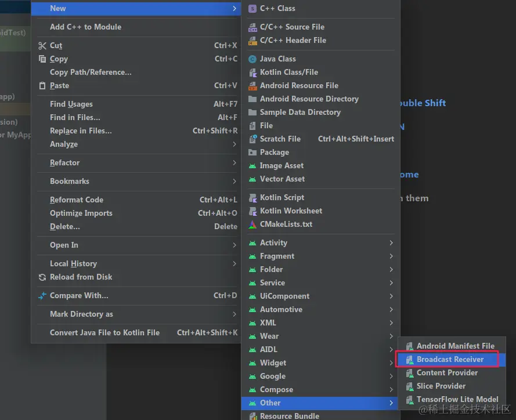This screenshot has width=516, height=420.
Task: Choose Find in Files entry
Action: [x=136, y=118]
